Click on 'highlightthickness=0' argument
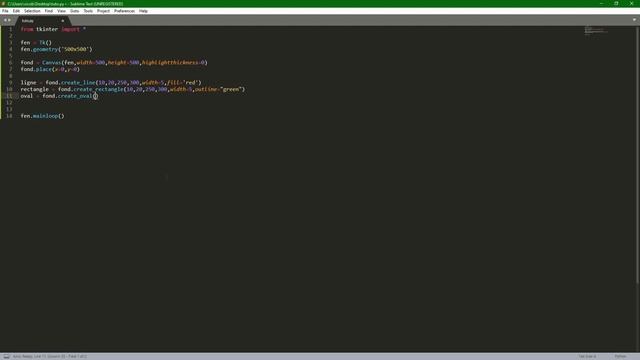Screen dimensions: 640x360 click(x=173, y=62)
